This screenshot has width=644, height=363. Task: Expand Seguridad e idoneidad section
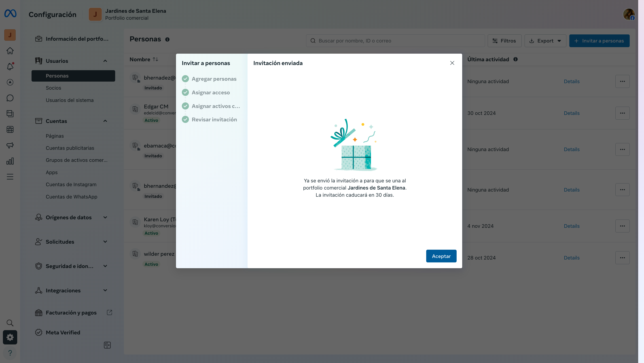[105, 266]
